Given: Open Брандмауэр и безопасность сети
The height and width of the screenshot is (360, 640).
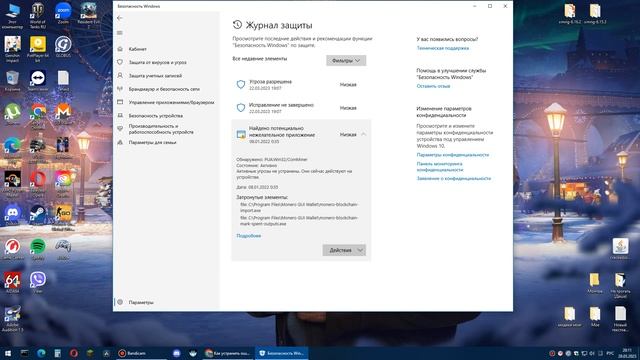Looking at the screenshot, I should [164, 89].
